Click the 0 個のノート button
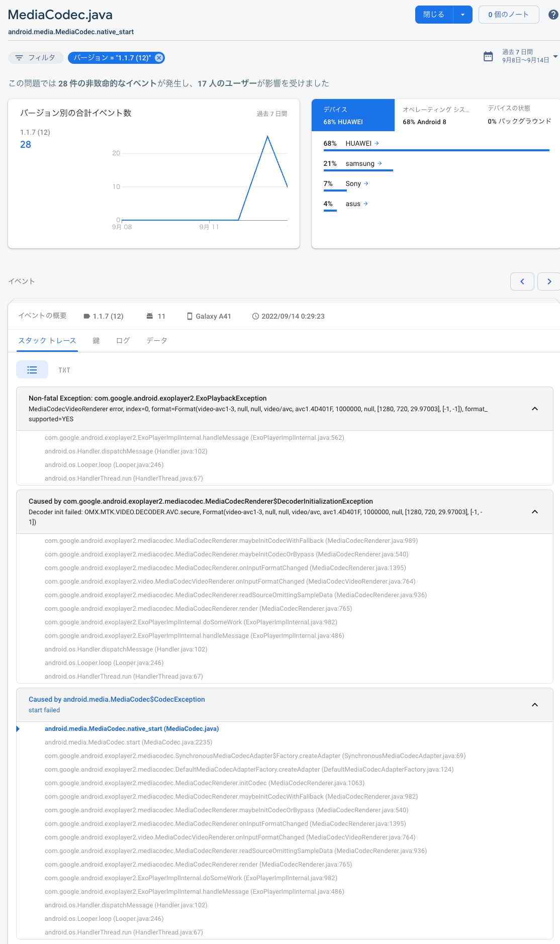 [x=508, y=14]
